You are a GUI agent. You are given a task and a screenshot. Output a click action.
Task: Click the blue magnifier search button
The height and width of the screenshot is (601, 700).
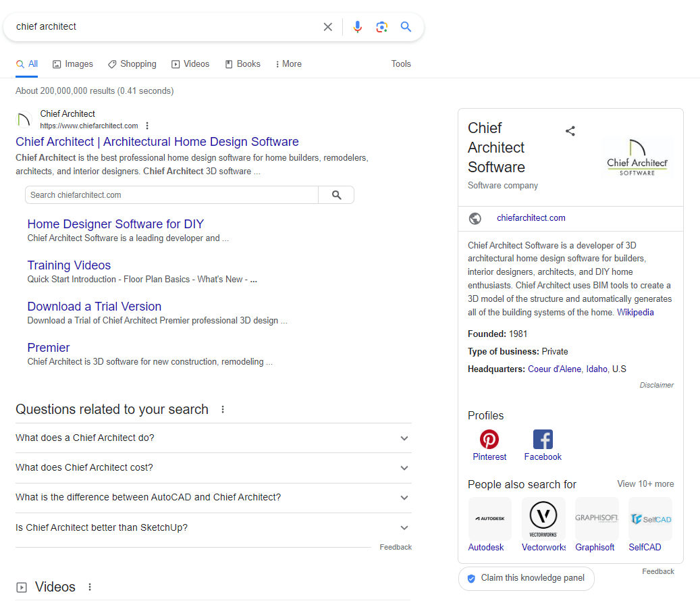[x=406, y=27]
